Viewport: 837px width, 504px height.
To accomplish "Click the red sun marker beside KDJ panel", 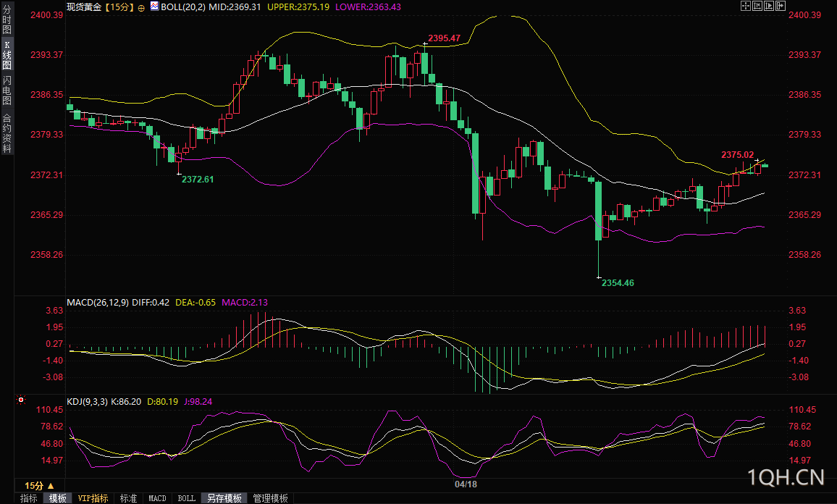I will [x=21, y=399].
